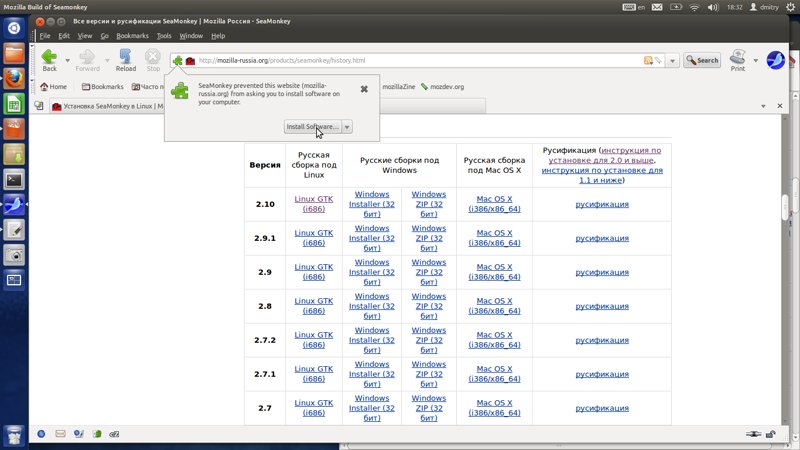Open the Forward button history dropdown arrow
800x450 pixels.
tap(107, 60)
